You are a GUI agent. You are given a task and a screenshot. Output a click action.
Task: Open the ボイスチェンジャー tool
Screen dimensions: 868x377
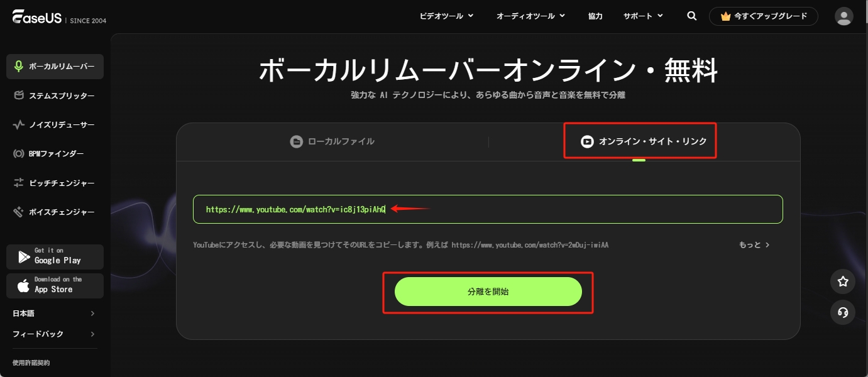(x=55, y=212)
